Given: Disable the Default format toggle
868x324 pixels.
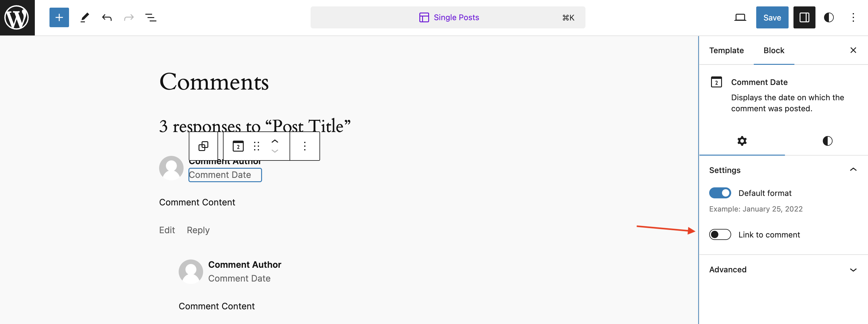Looking at the screenshot, I should [720, 193].
